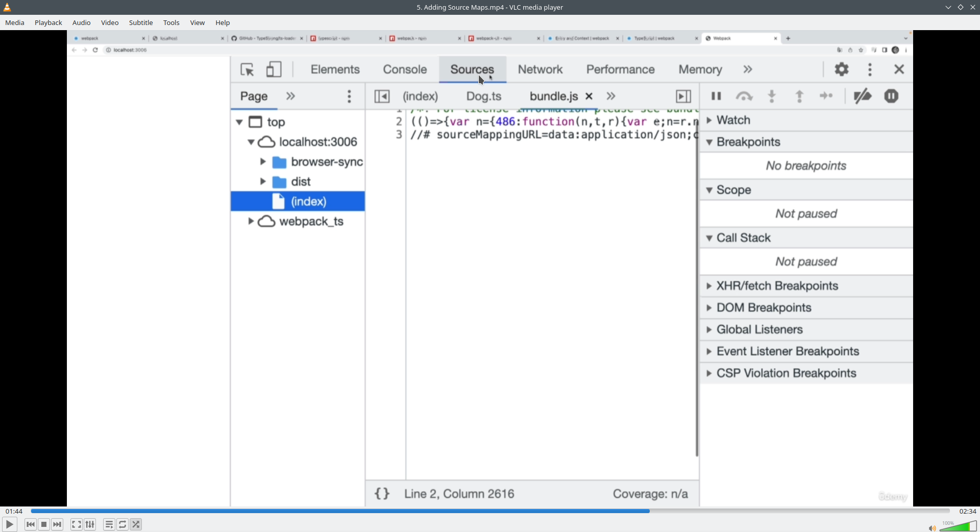Toggle VLC loop mode
Screen dimensions: 980x532
[x=122, y=524]
